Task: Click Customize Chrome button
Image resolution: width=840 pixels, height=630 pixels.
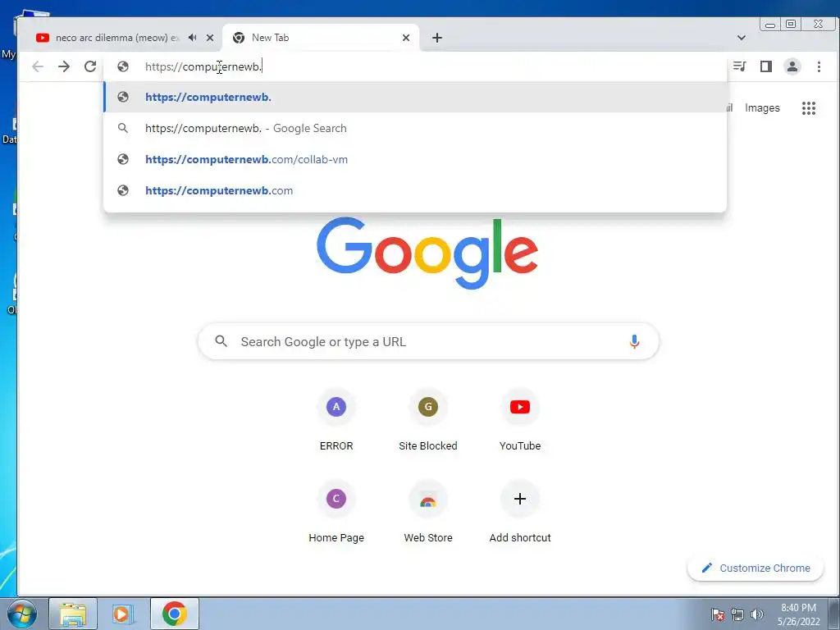Action: (x=756, y=568)
